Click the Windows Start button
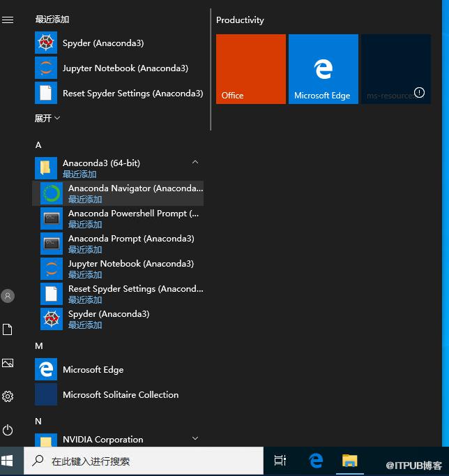 click(x=7, y=461)
